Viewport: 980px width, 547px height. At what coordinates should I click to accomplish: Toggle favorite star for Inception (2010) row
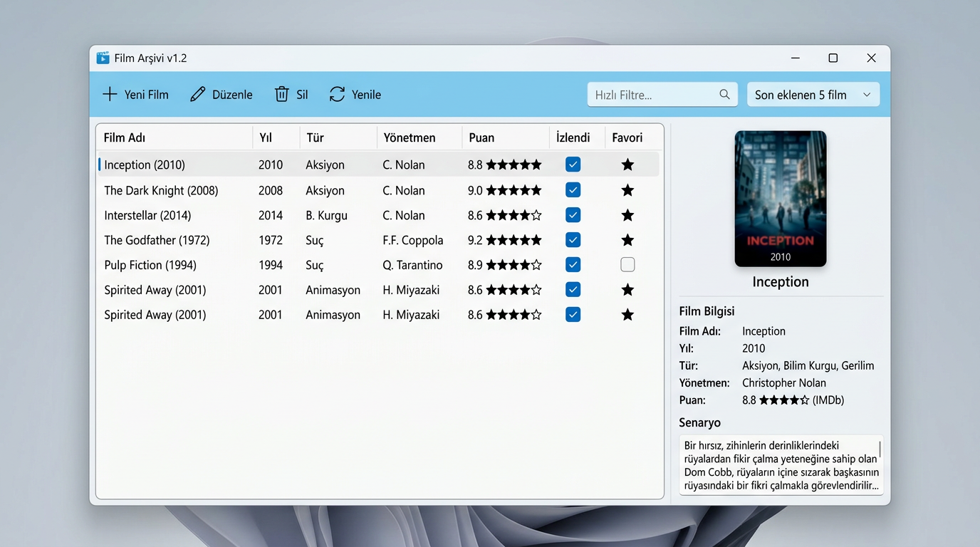(627, 165)
